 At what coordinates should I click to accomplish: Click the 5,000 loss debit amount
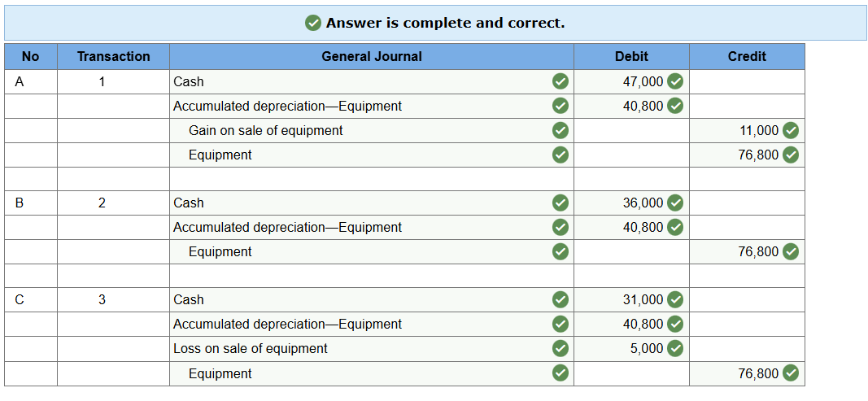coord(647,348)
